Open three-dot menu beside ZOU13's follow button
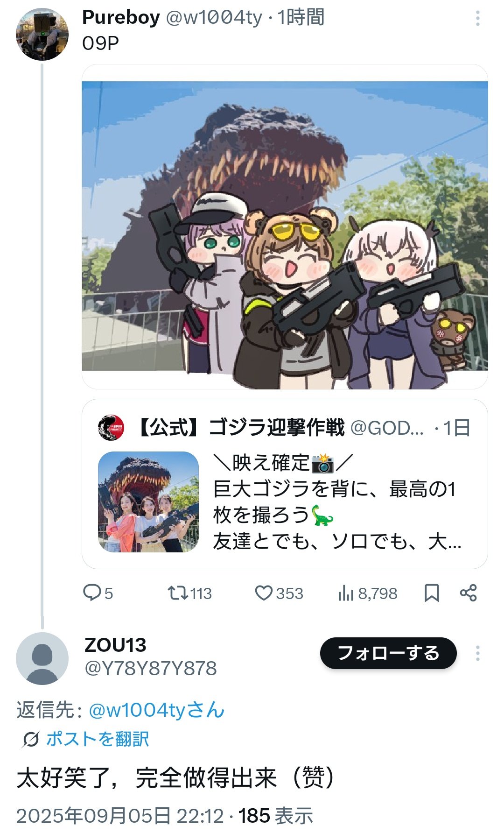 477,653
